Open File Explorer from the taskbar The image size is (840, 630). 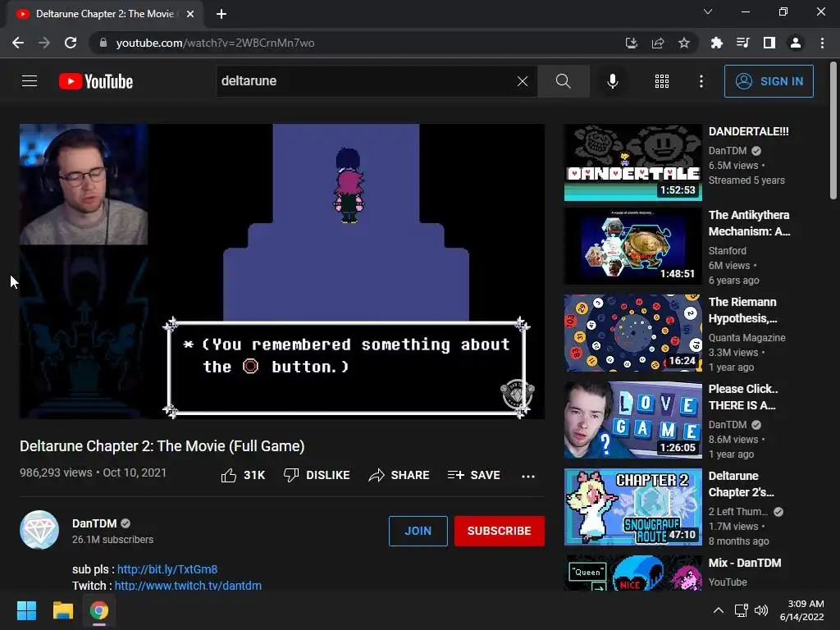[62, 610]
